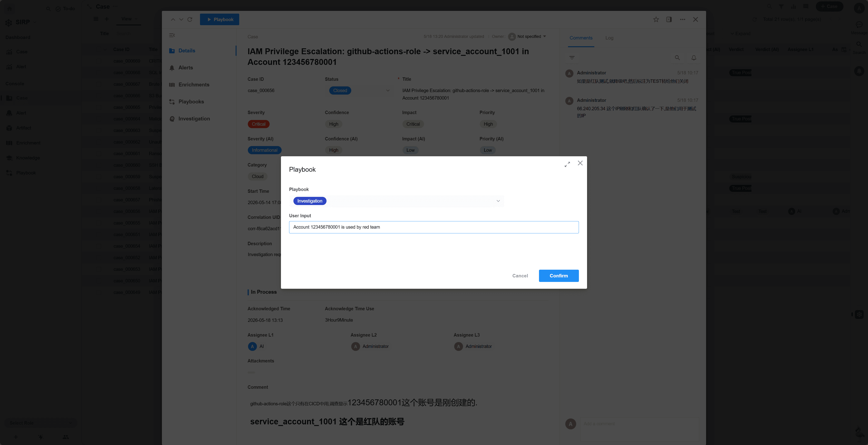Confirm the Playbook run

[x=558, y=276]
